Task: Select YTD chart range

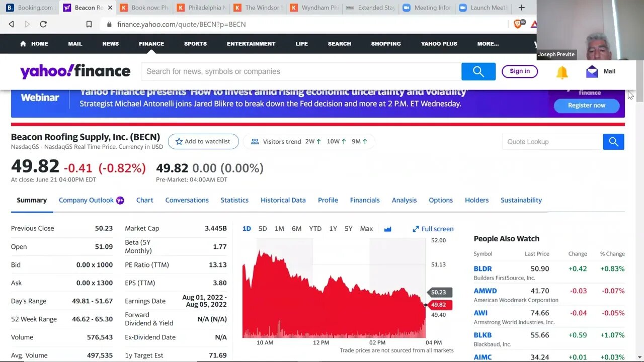Action: tap(315, 229)
